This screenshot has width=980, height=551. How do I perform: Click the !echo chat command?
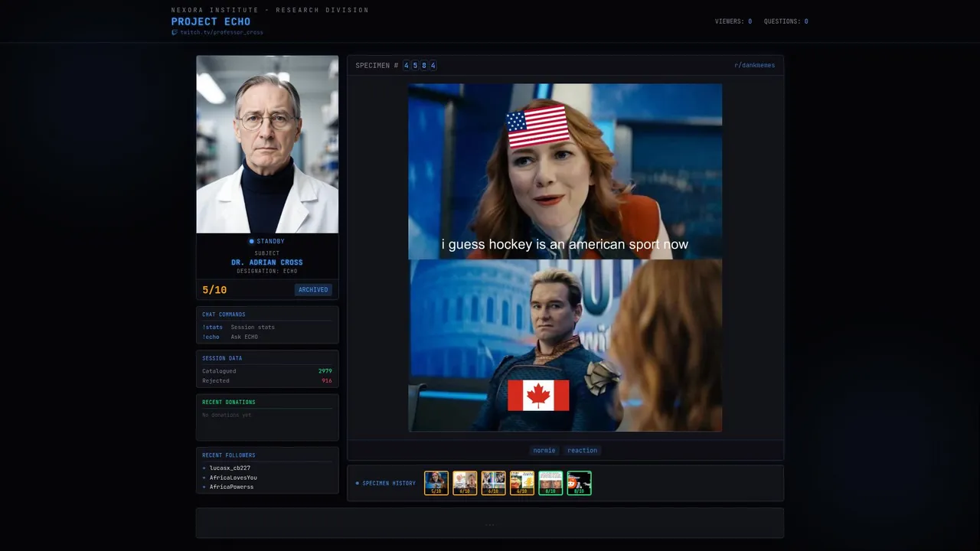211,337
